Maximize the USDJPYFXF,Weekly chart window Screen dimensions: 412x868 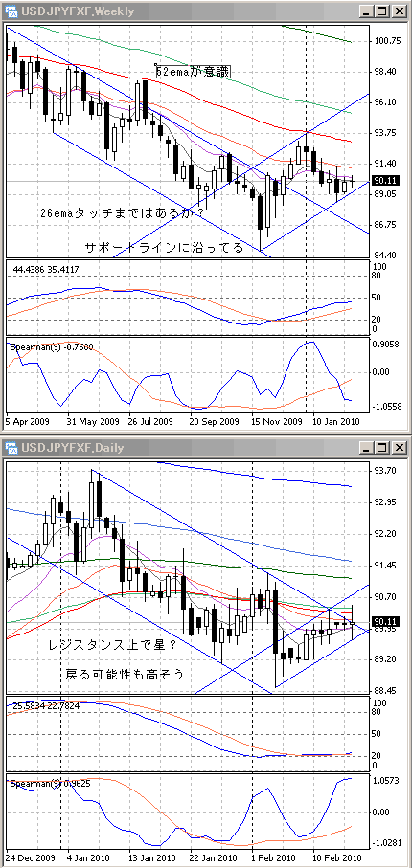382,11
